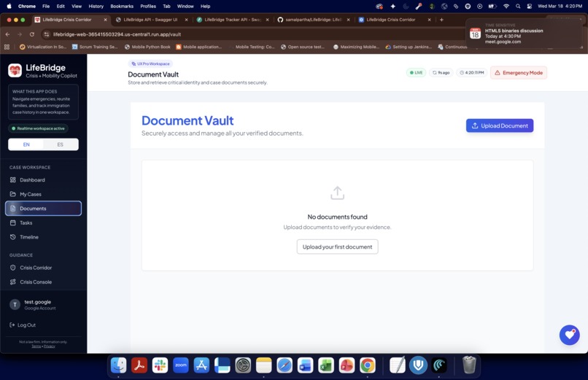Open the Terms link
588x380 pixels.
click(x=36, y=346)
